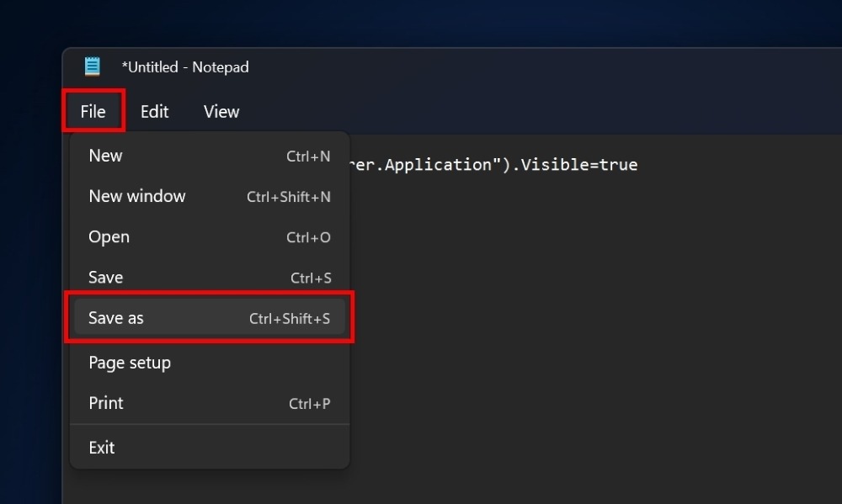842x504 pixels.
Task: Click the Notepad icon in the title bar
Action: coord(92,66)
